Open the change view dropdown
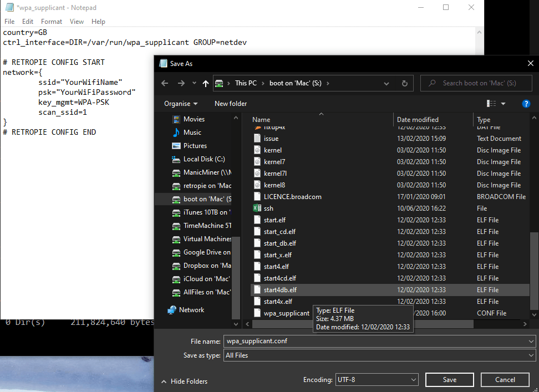Image resolution: width=539 pixels, height=392 pixels. click(x=504, y=104)
